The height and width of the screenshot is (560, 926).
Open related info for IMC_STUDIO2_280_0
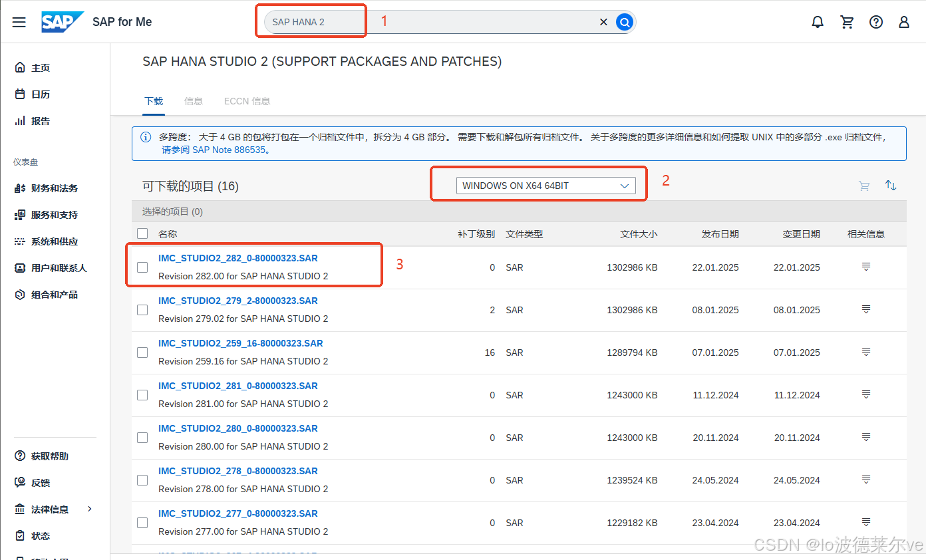point(866,437)
